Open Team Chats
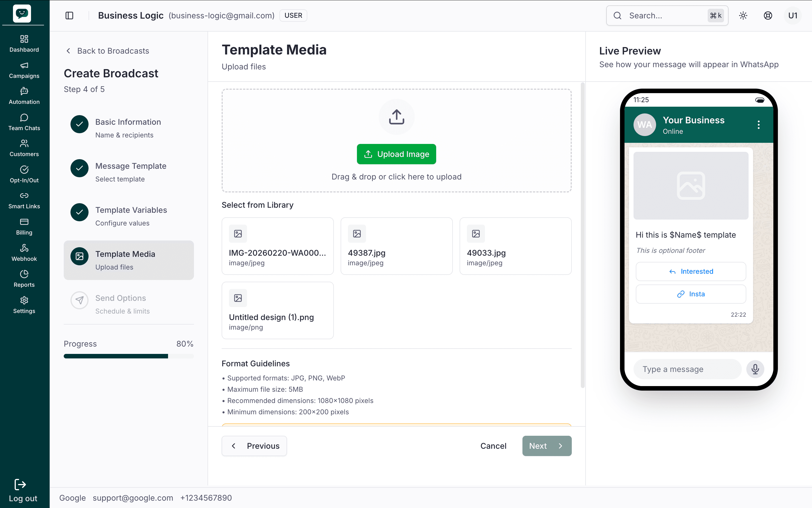Viewport: 812px width, 508px height. pyautogui.click(x=24, y=122)
